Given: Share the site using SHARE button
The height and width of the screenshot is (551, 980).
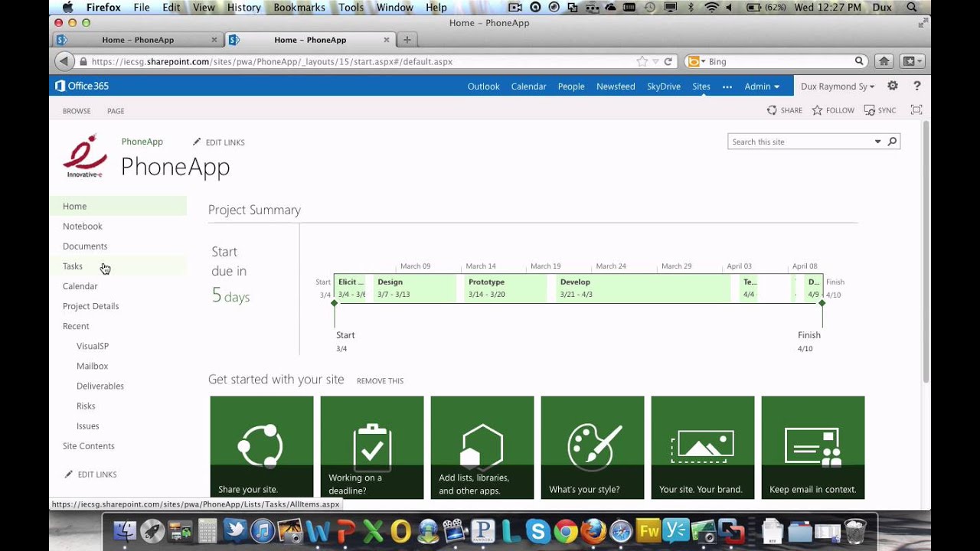Looking at the screenshot, I should [785, 110].
